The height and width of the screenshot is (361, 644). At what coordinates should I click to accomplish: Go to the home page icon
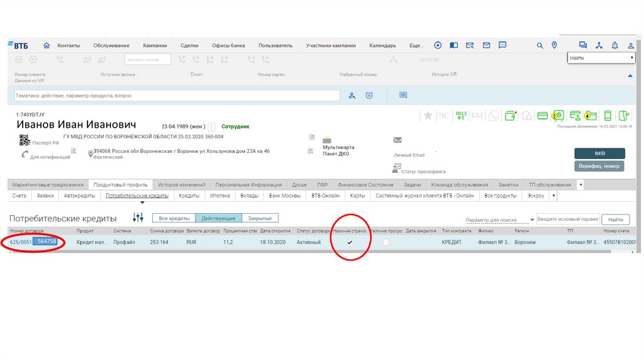click(47, 45)
